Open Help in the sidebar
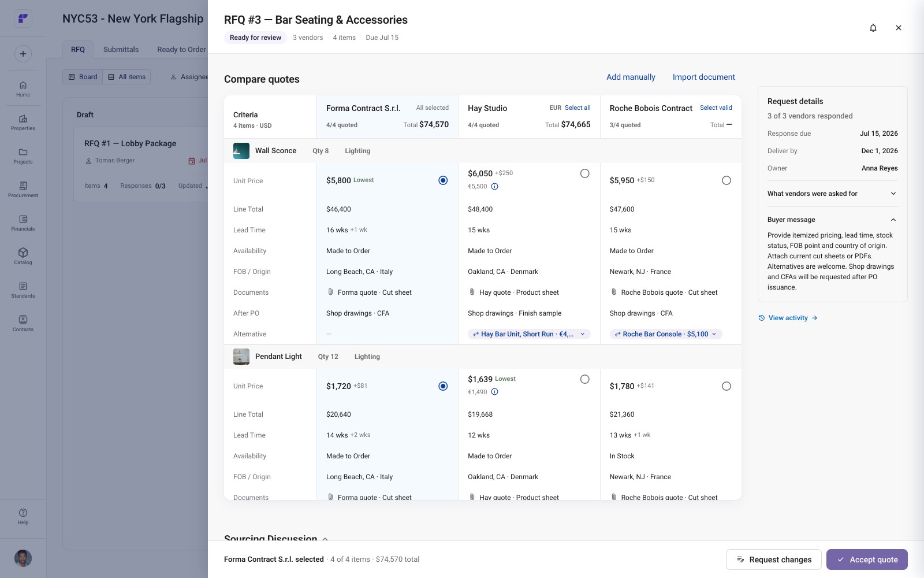Viewport: 924px width, 578px height. pos(23,517)
